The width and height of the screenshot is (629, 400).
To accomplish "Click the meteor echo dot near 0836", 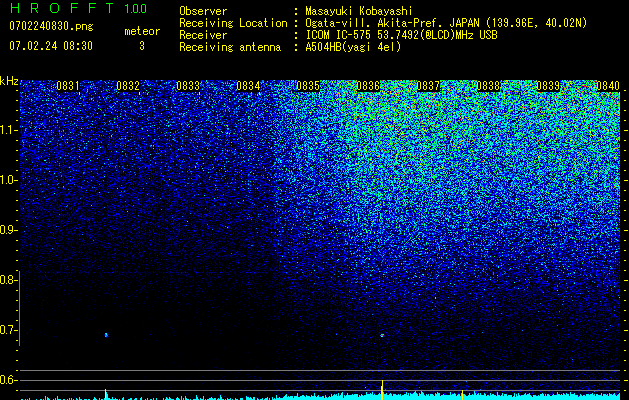I will 382,335.
